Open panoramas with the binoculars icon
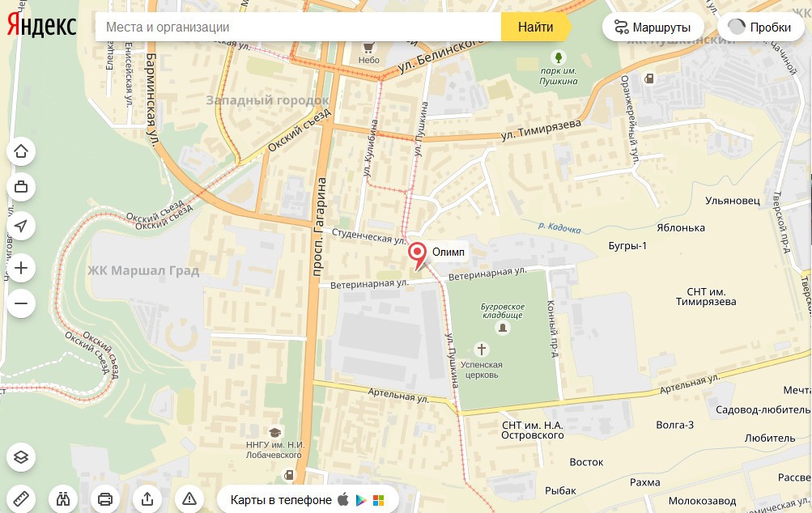 [x=63, y=499]
